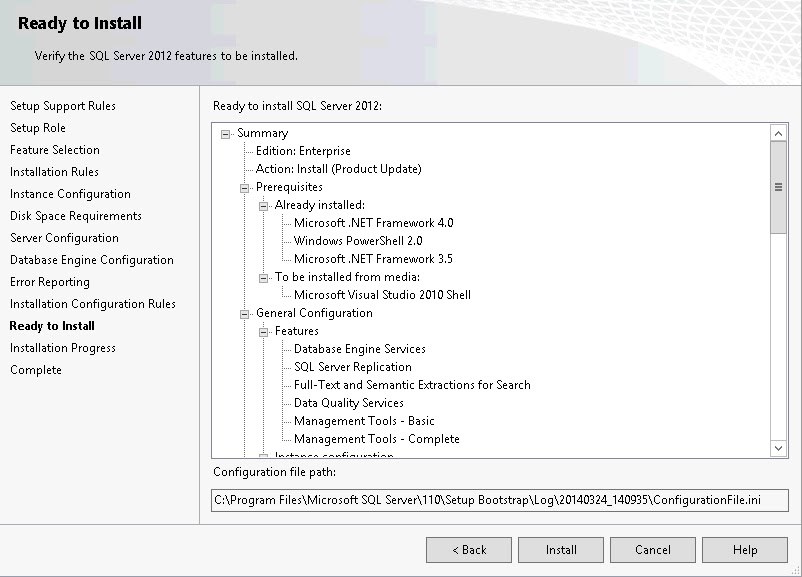Open Help for this page

[x=744, y=549]
